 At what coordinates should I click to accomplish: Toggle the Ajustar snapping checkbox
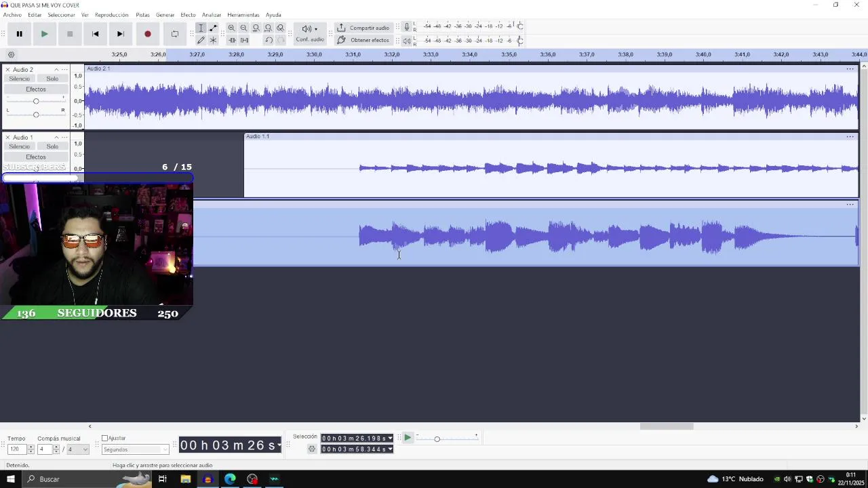pyautogui.click(x=104, y=439)
